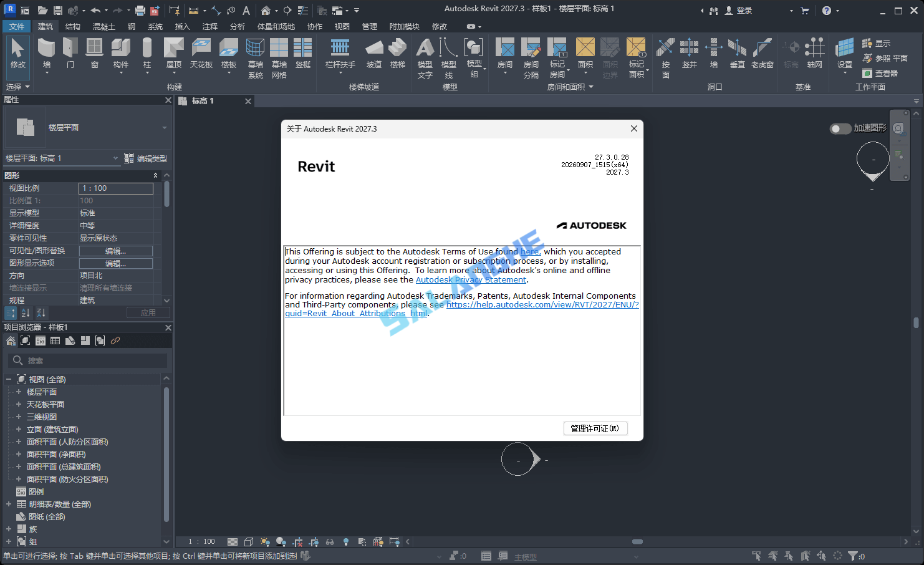Pick the Window (窗) tool
This screenshot has height=565, width=924.
click(x=94, y=54)
